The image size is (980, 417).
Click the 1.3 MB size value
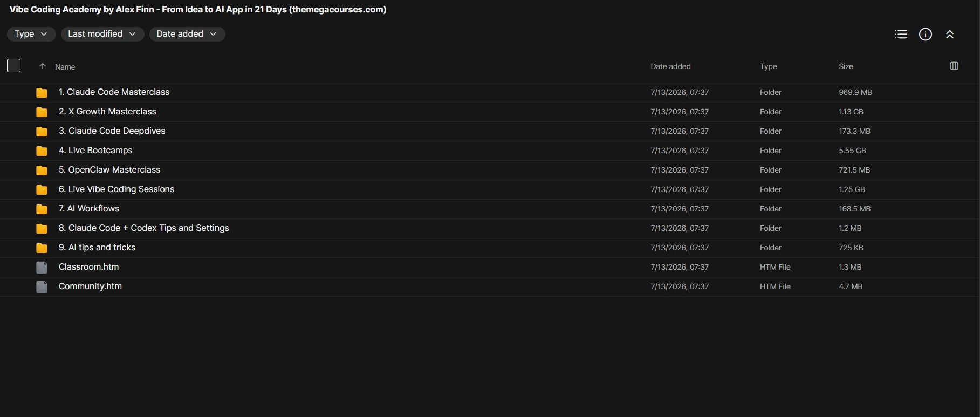click(850, 267)
